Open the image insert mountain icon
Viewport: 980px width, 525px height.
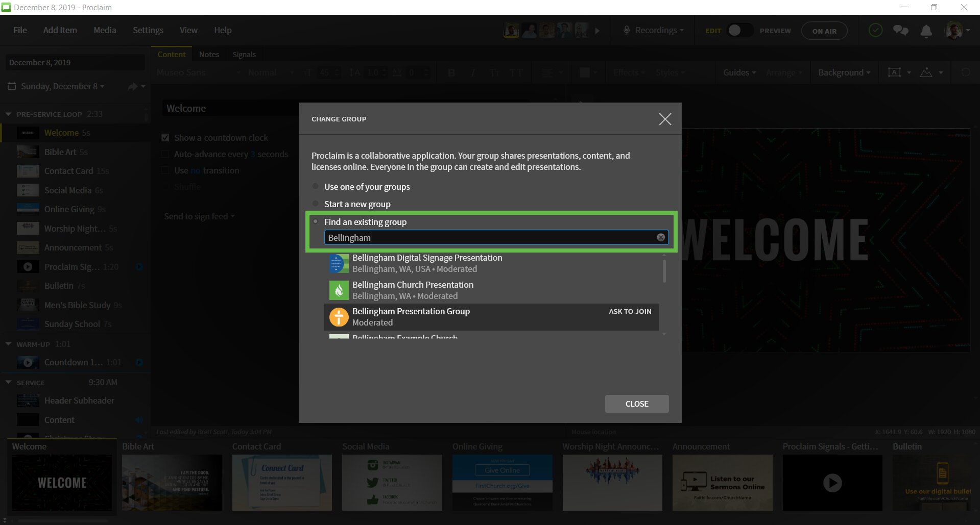(926, 72)
